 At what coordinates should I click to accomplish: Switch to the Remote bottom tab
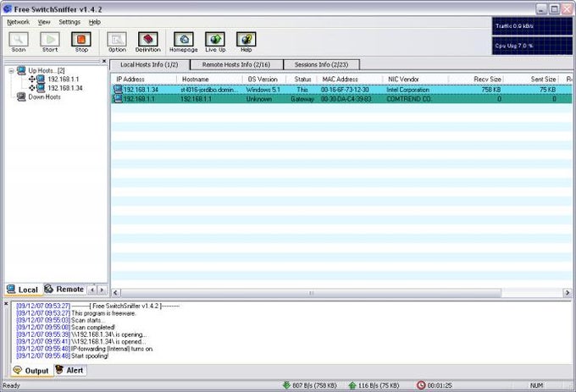point(64,290)
